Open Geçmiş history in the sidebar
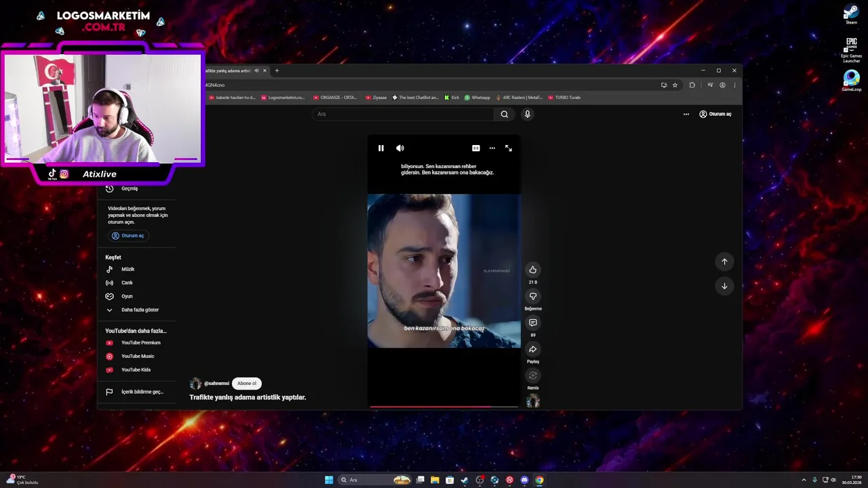This screenshot has height=488, width=868. (x=129, y=188)
